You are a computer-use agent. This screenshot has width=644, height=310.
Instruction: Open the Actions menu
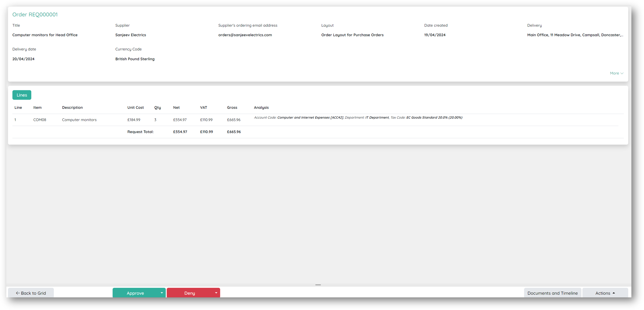click(x=605, y=293)
